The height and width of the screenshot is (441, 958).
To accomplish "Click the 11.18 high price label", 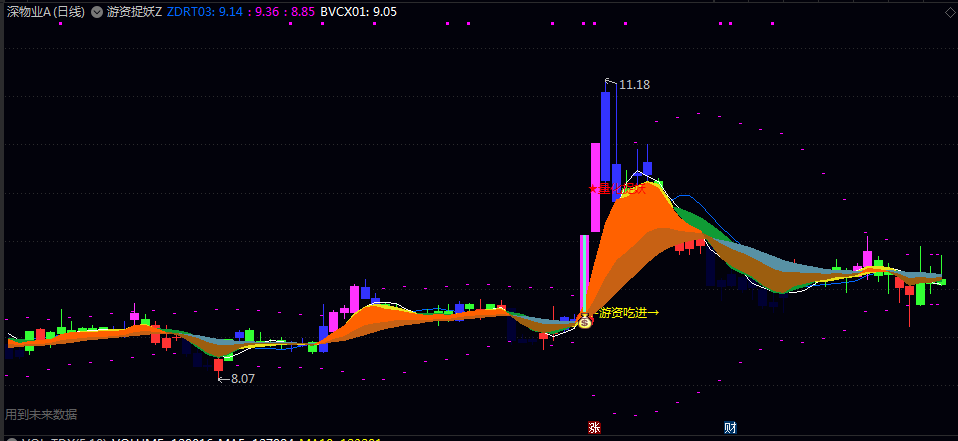I will [634, 85].
